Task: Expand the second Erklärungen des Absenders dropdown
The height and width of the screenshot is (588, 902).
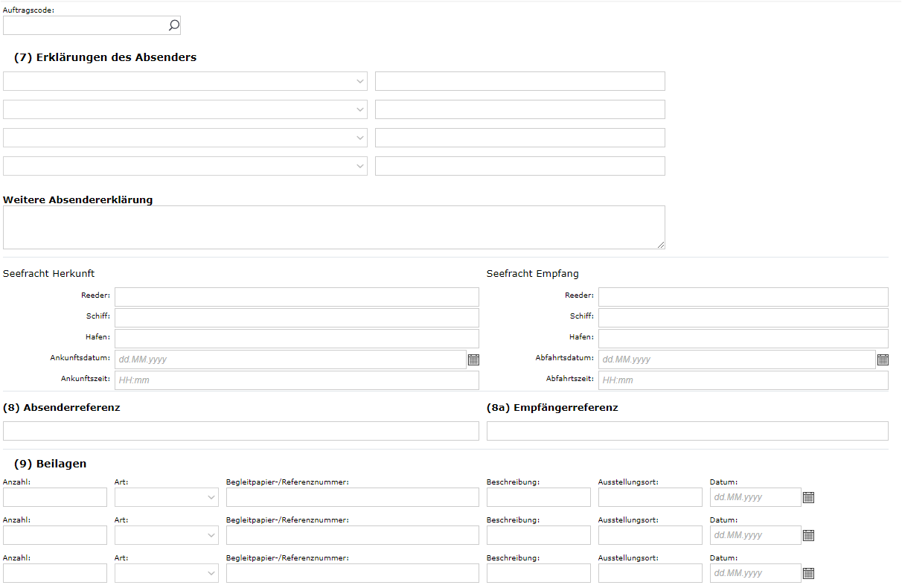Action: point(185,109)
